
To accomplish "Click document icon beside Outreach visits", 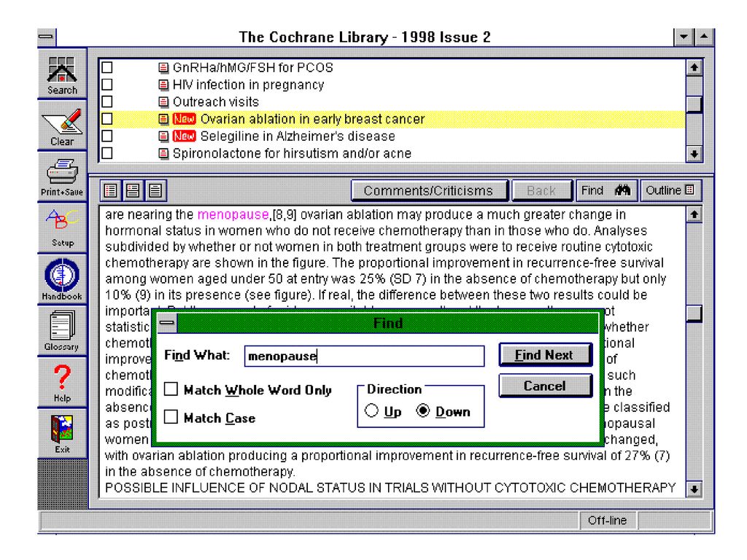I will point(163,102).
